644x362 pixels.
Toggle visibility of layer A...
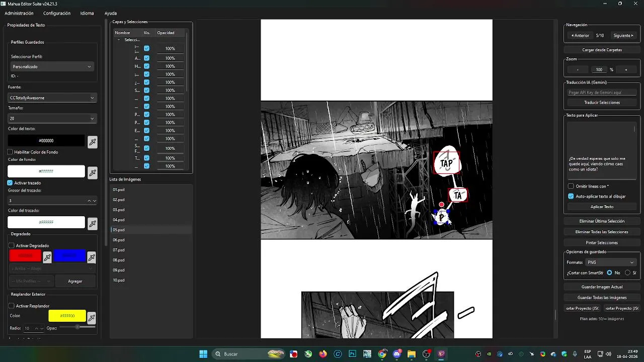(146, 58)
